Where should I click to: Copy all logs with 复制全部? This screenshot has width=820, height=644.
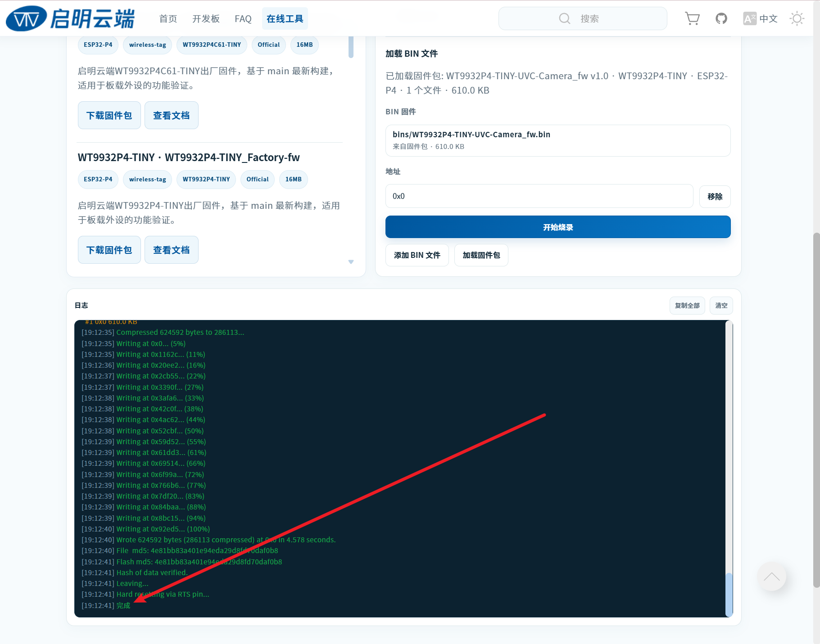(x=687, y=306)
